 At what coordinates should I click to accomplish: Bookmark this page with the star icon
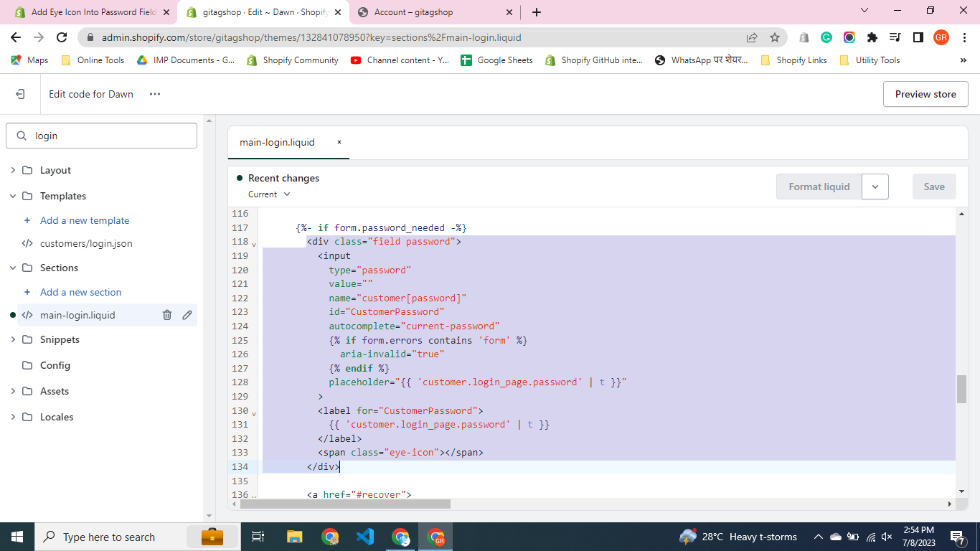coord(775,37)
